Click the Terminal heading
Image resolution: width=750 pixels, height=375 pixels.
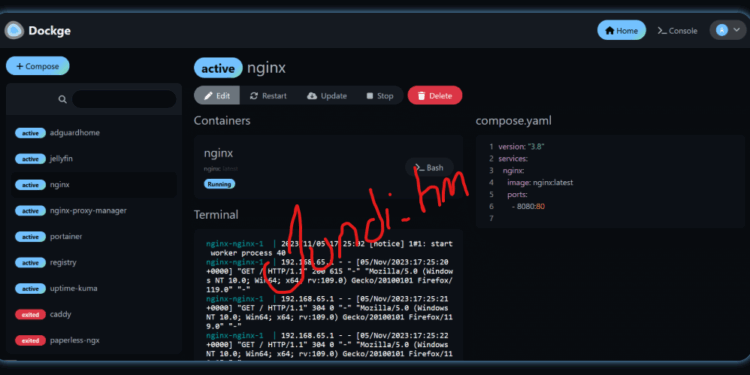pos(216,215)
